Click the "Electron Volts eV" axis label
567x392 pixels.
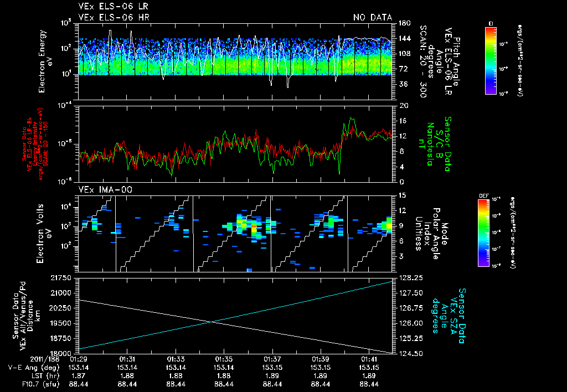pos(44,234)
